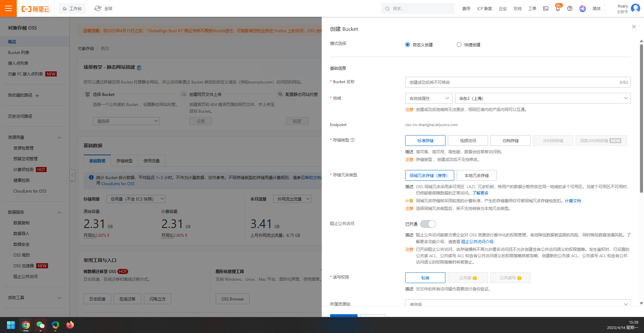Open the 计费文档 link
This screenshot has height=333, width=644.
point(573,201)
